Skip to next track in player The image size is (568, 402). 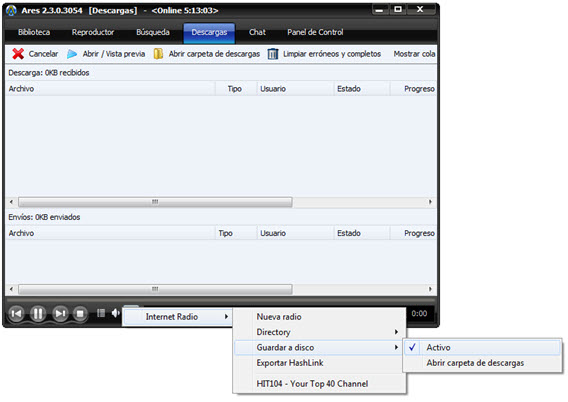pyautogui.click(x=60, y=313)
